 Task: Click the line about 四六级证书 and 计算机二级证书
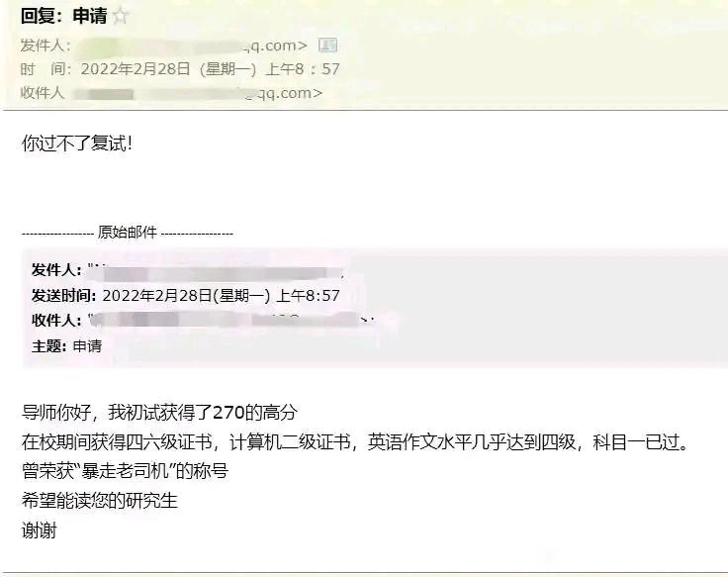coord(355,441)
